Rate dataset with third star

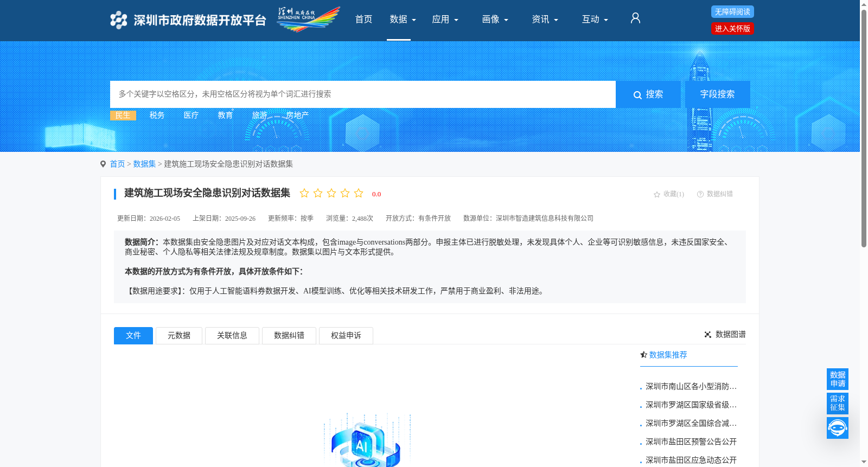coord(331,193)
